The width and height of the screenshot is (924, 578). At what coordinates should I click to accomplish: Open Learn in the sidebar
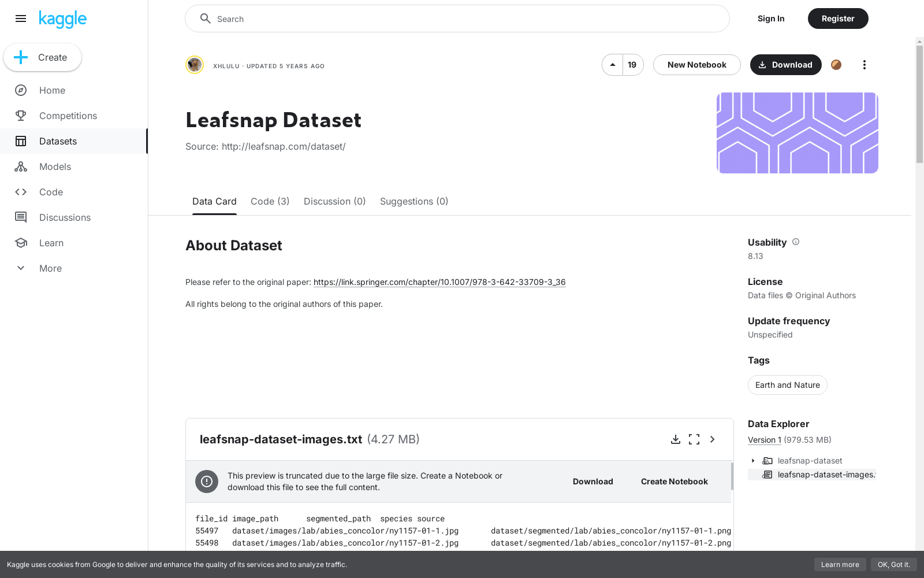tap(74, 243)
